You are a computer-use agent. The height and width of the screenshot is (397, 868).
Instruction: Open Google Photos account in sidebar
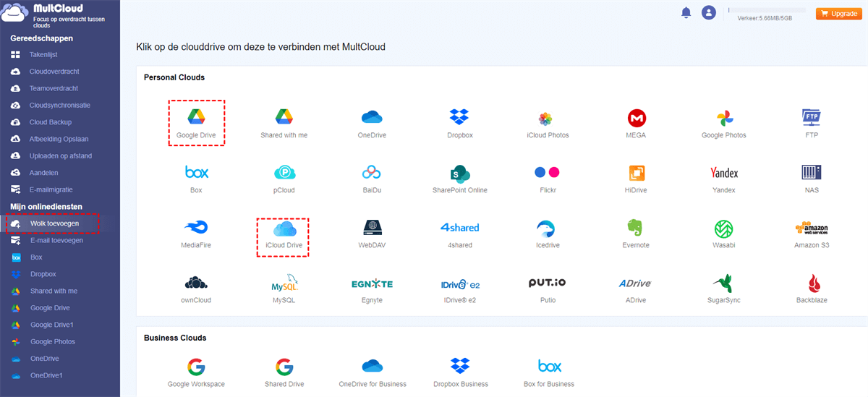52,341
